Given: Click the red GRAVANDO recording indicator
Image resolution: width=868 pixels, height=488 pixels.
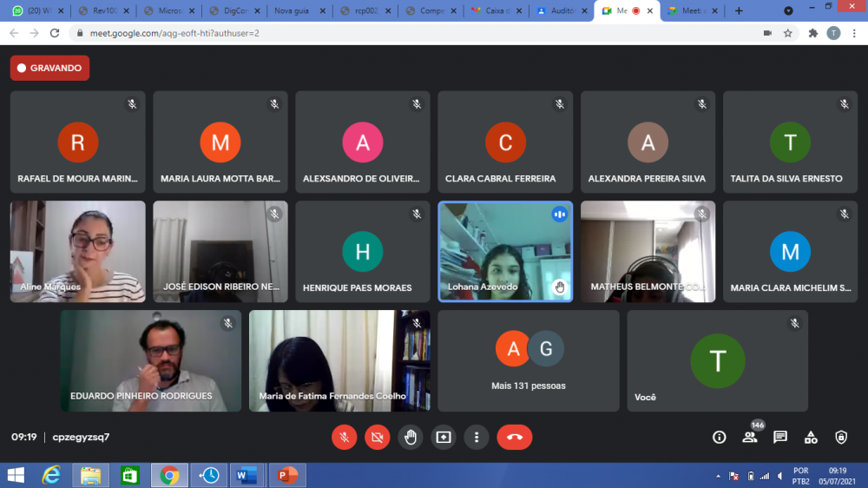Looking at the screenshot, I should (49, 68).
